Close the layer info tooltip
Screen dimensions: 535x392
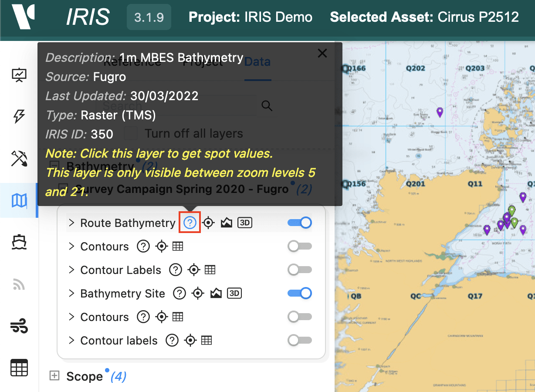coord(322,53)
